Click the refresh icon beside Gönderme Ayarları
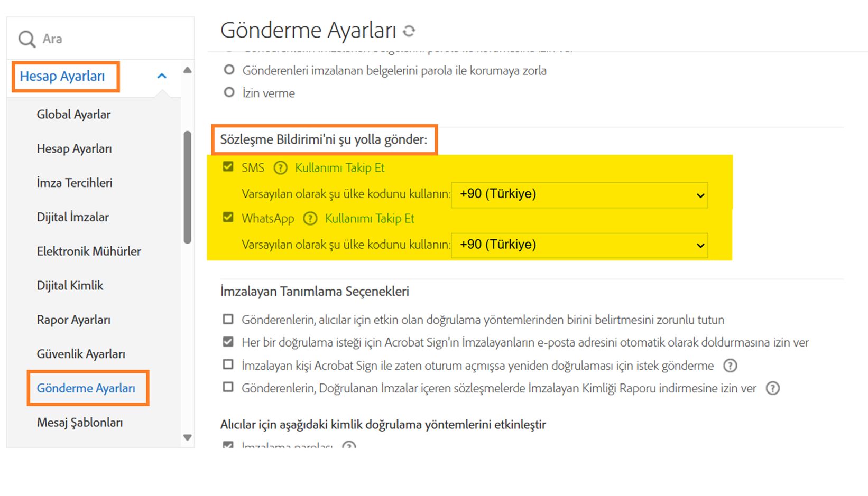Screen dimensions: 868x496 pos(409,31)
